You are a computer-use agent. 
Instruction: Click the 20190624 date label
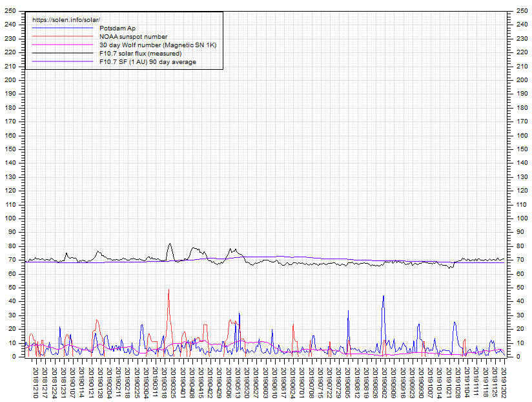pos(293,383)
